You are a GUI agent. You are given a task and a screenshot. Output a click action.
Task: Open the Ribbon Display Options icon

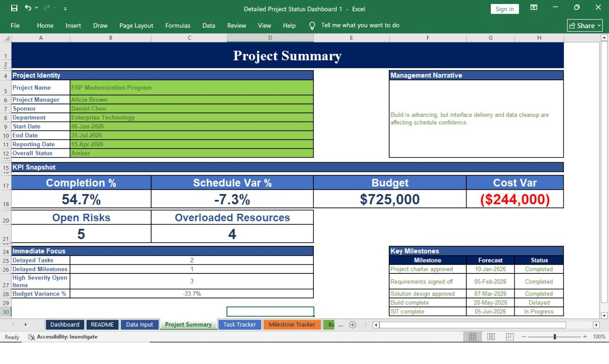pyautogui.click(x=533, y=7)
